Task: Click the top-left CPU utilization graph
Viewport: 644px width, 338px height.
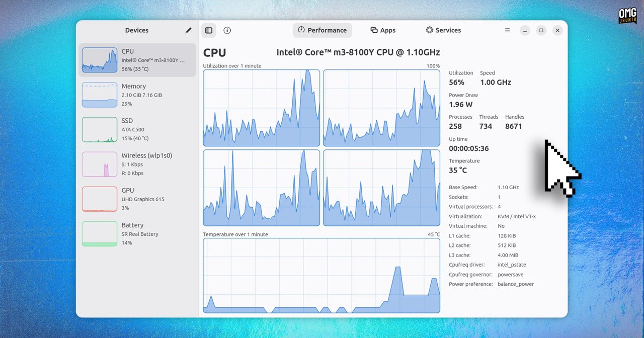Action: tap(261, 108)
